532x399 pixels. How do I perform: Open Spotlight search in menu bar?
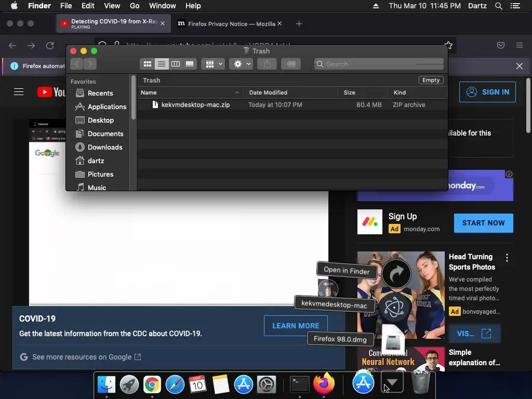[x=498, y=6]
